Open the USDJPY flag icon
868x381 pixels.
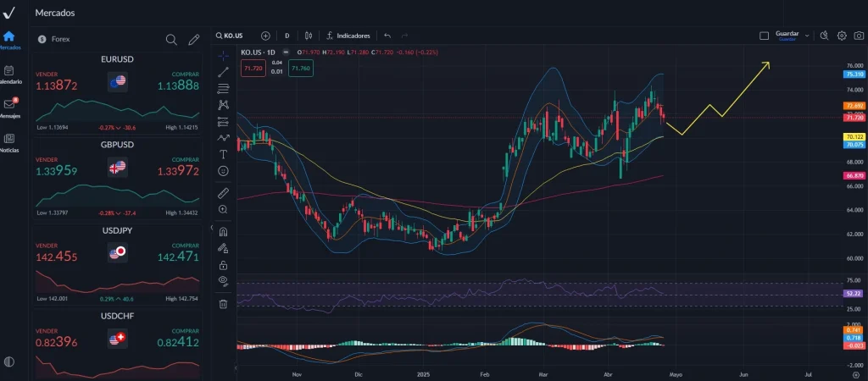(117, 252)
